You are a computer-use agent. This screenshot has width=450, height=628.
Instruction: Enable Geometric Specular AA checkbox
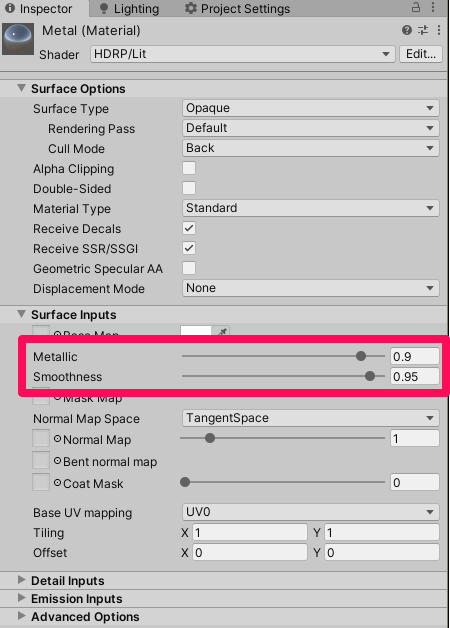click(189, 268)
